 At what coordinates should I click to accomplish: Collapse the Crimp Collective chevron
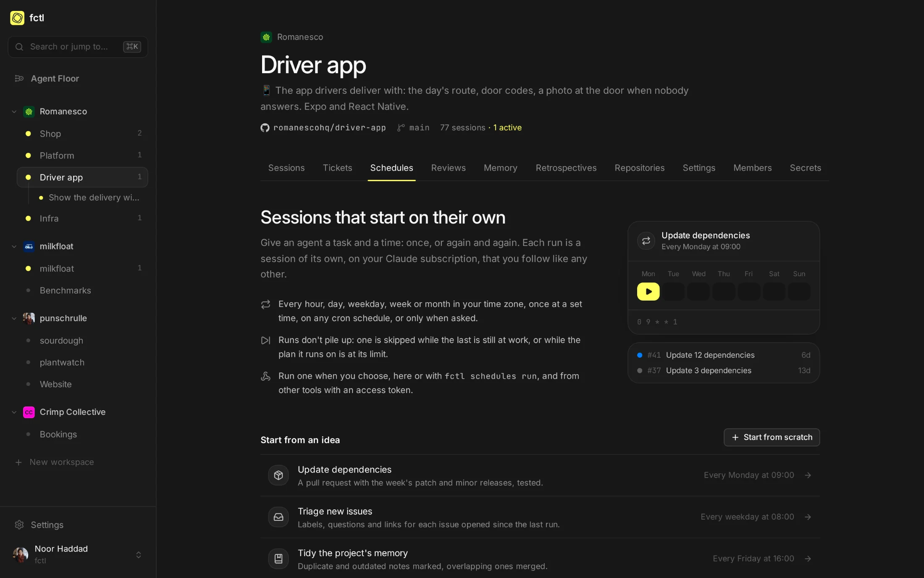(x=14, y=412)
